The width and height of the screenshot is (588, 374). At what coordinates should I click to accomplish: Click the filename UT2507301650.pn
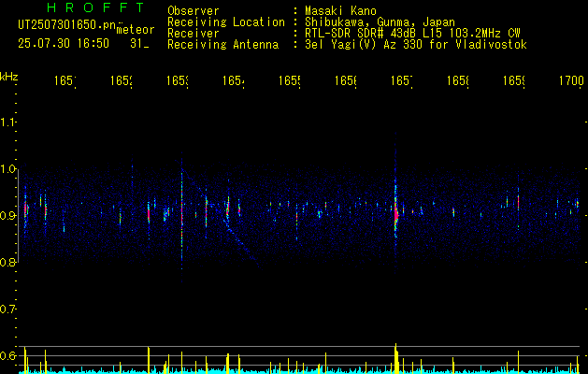click(x=66, y=25)
